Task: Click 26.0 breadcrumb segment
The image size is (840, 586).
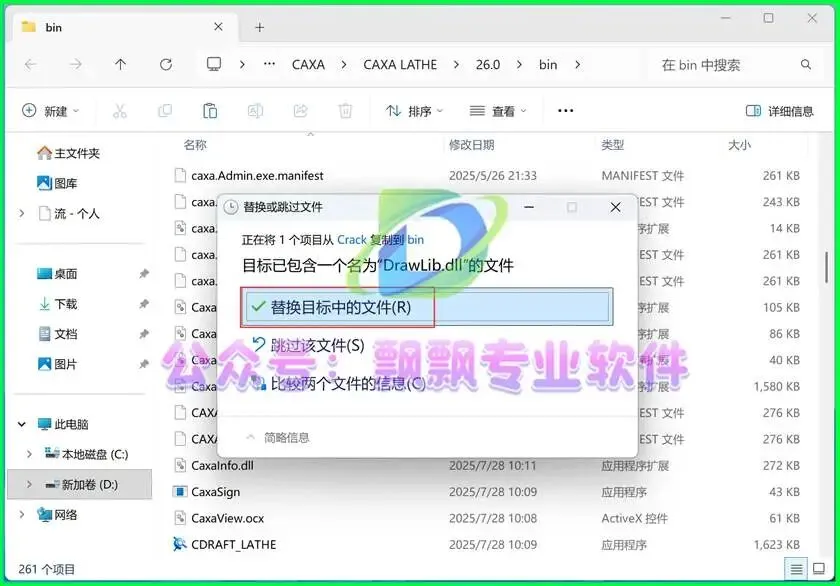Action: click(488, 65)
